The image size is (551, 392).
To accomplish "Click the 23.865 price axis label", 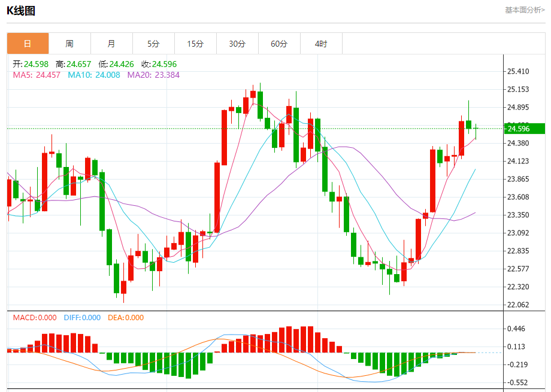I will coord(518,179).
